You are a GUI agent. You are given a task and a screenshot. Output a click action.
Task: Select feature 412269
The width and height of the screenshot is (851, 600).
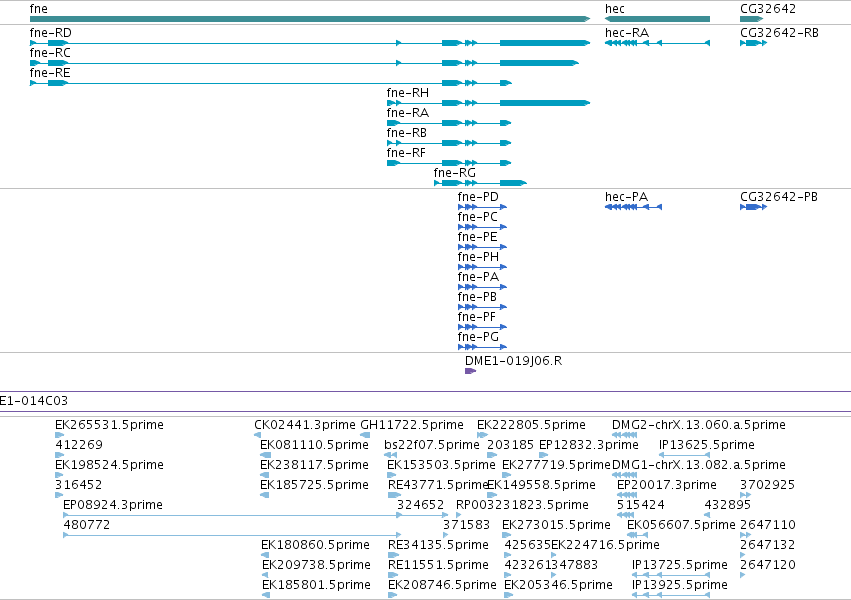(79, 445)
